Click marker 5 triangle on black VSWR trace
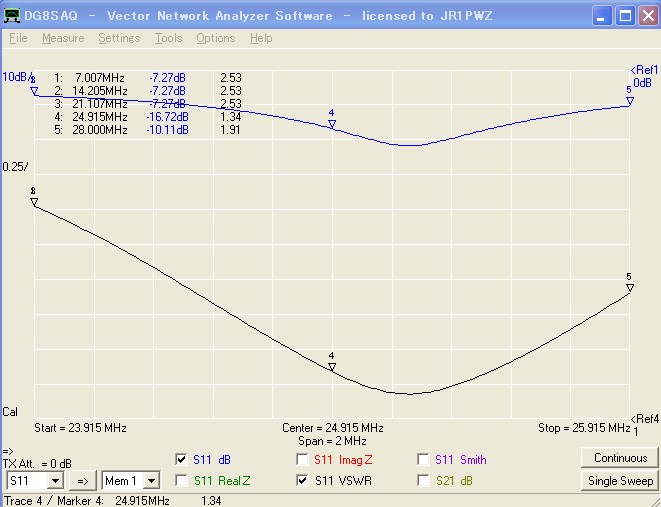Screen dimensions: 661x507 [x=629, y=288]
